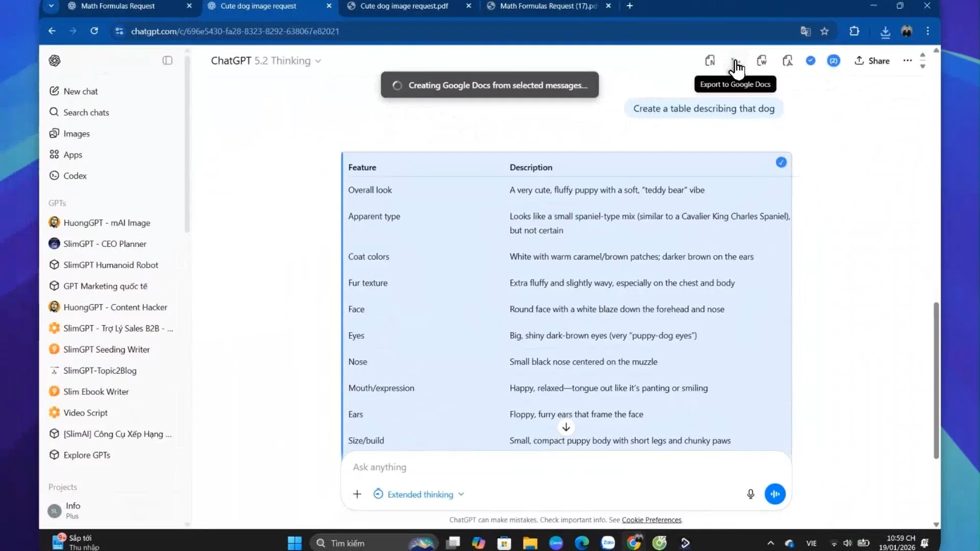Toggle the blue select-all messages check

tap(811, 61)
